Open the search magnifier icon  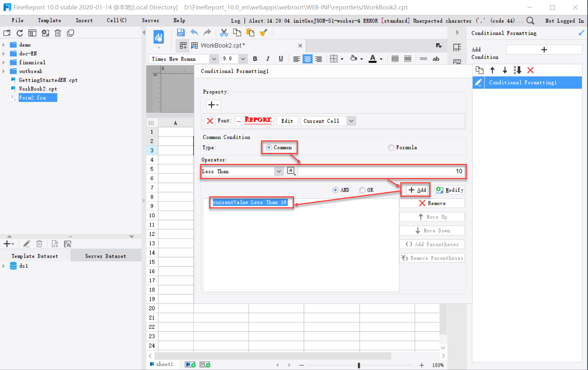(530, 21)
